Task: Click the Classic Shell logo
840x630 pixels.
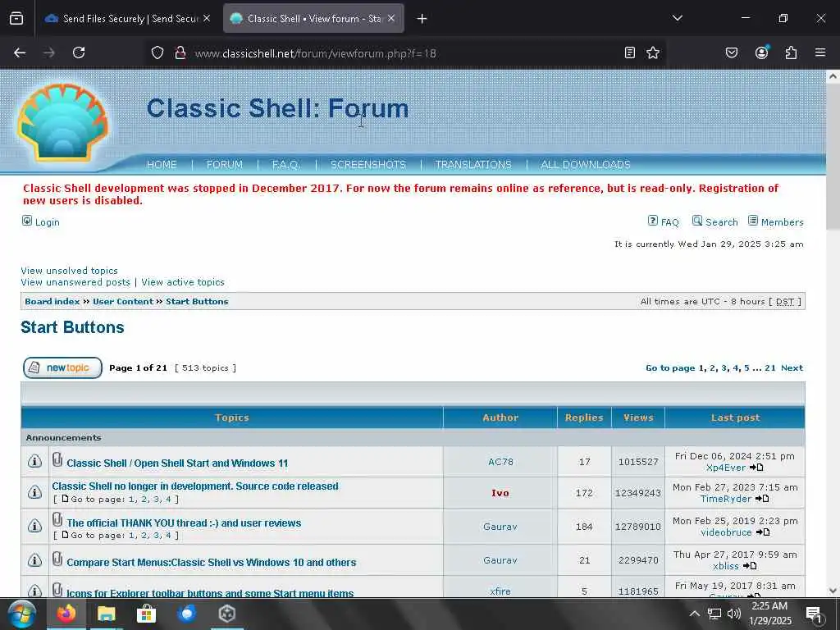Action: 63,122
